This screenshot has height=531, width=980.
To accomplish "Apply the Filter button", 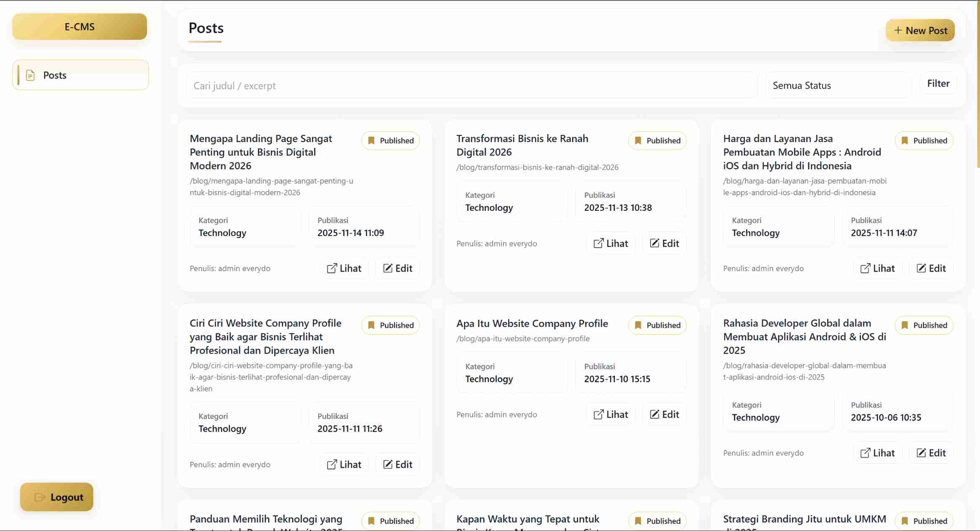I will (938, 83).
